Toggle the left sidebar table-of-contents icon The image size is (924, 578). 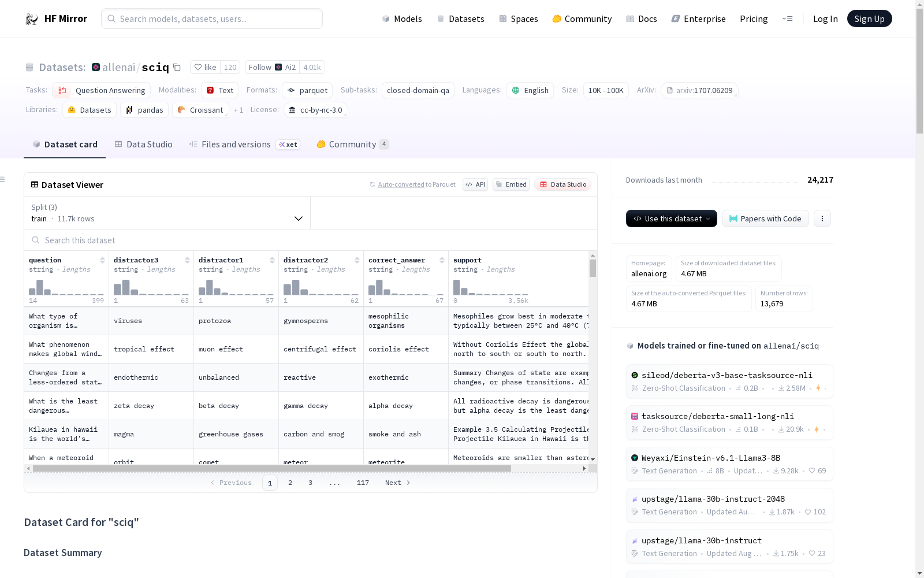3,179
